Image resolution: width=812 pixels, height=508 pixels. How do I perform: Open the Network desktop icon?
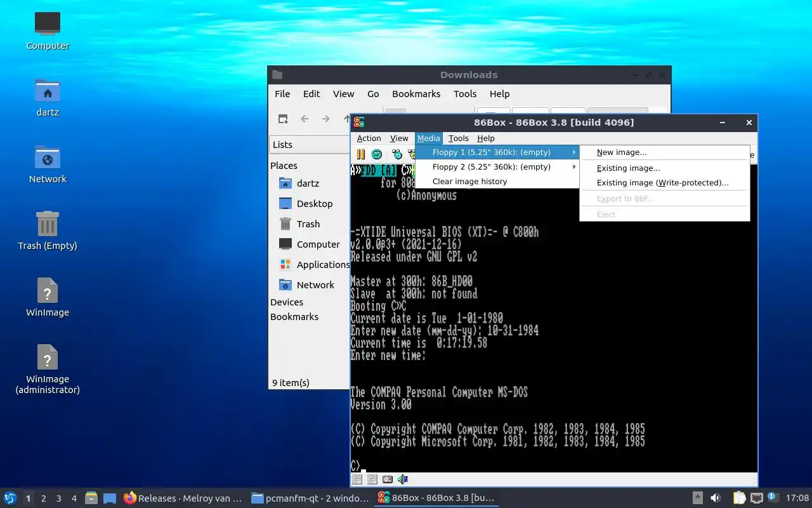point(48,163)
